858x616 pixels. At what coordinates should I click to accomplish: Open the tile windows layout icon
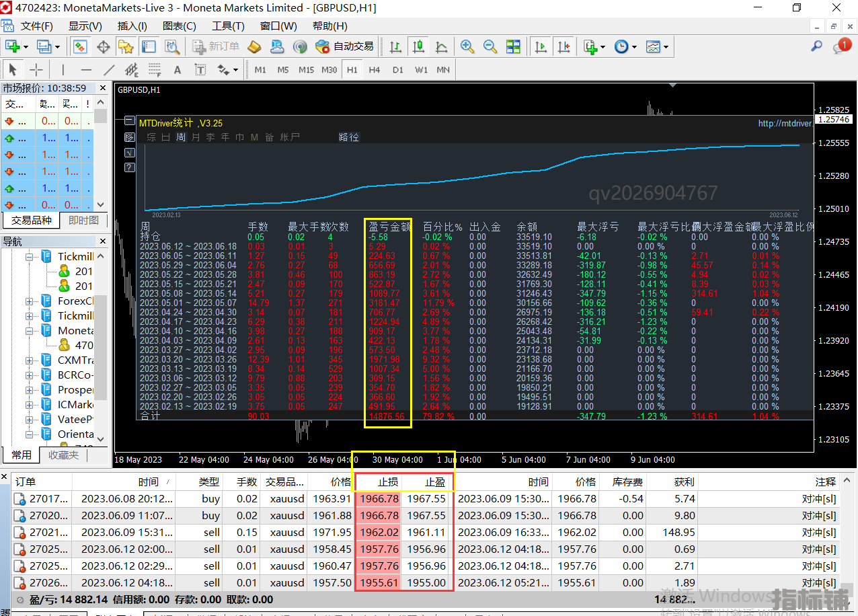pos(514,46)
